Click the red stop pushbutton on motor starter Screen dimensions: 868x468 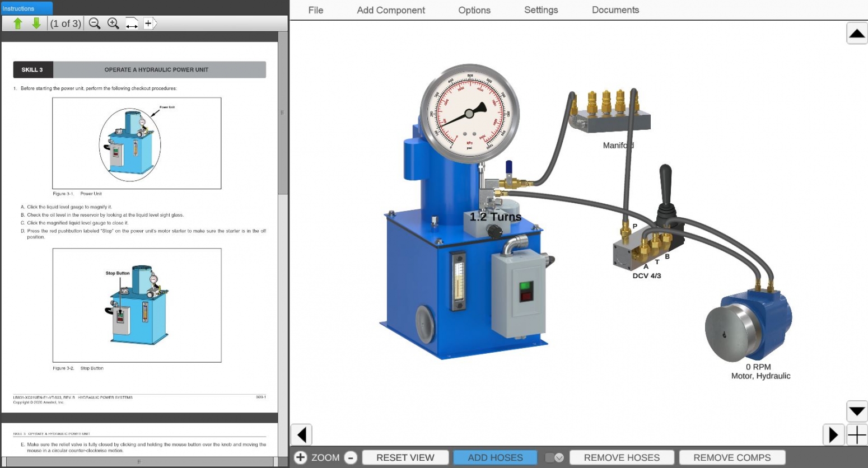point(525,295)
